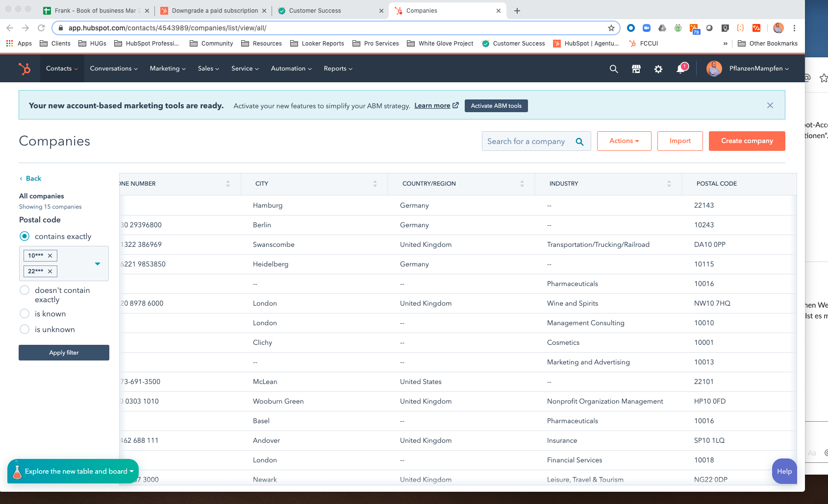The height and width of the screenshot is (504, 828).
Task: Open the Actions dropdown
Action: [624, 141]
